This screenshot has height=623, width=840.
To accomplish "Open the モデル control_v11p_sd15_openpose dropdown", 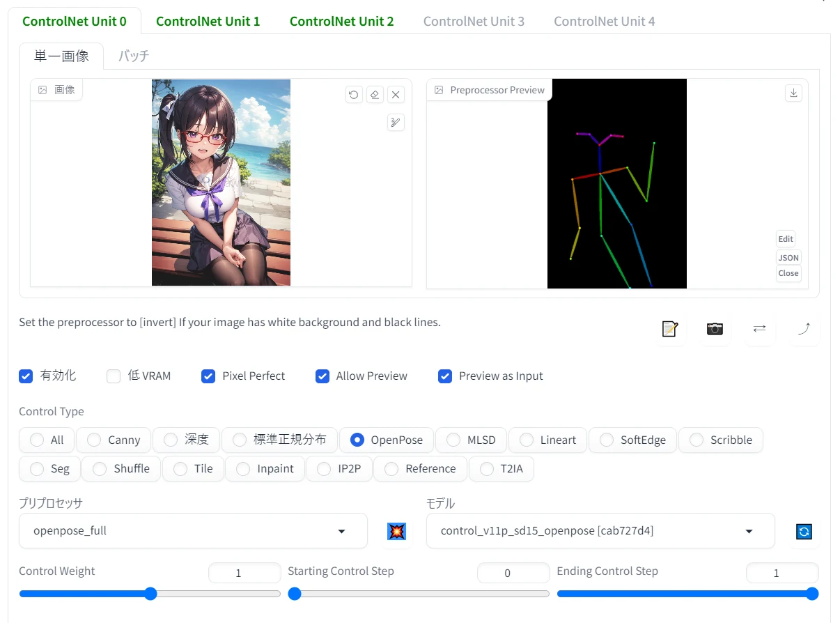I will 600,531.
